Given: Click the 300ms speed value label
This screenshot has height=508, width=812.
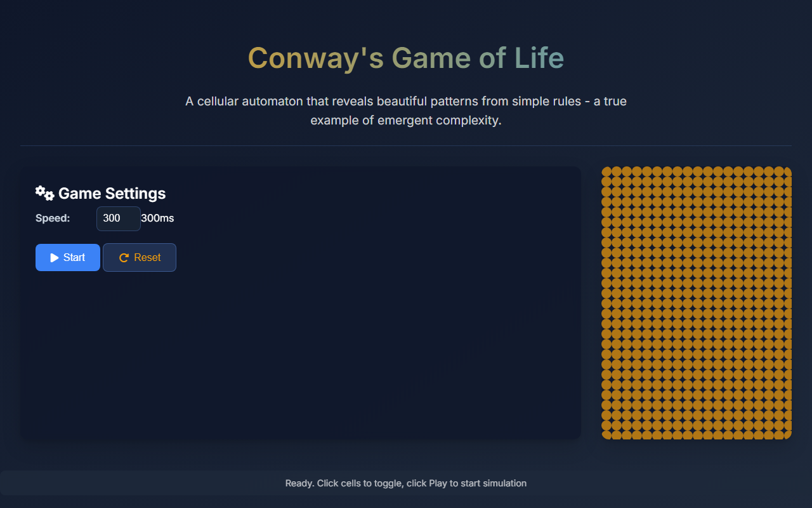Looking at the screenshot, I should 157,218.
